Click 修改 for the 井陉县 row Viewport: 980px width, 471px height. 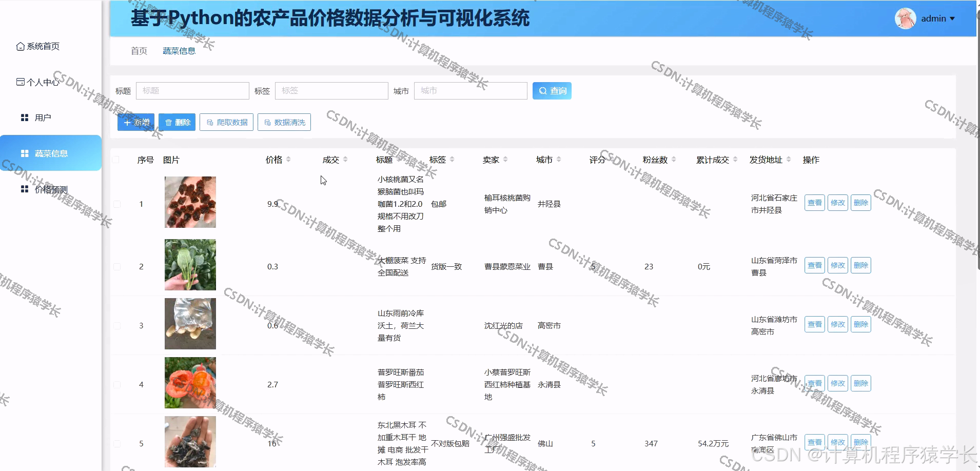(x=838, y=203)
